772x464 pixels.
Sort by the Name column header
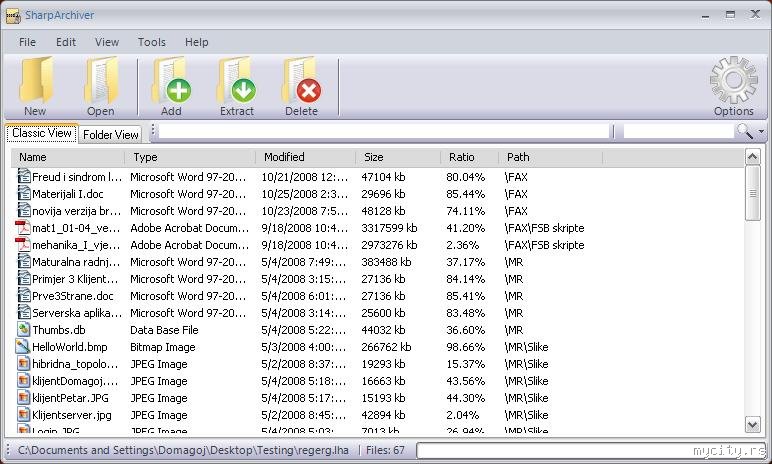point(68,157)
